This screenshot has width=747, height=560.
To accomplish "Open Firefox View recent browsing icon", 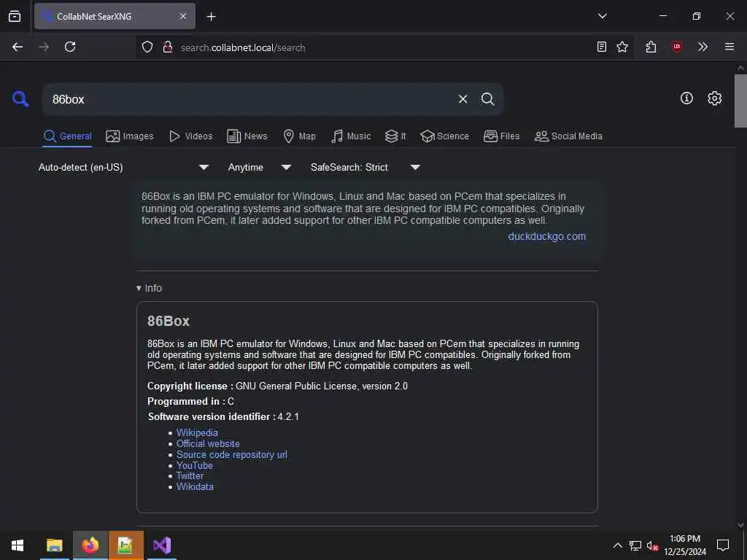I will click(15, 16).
